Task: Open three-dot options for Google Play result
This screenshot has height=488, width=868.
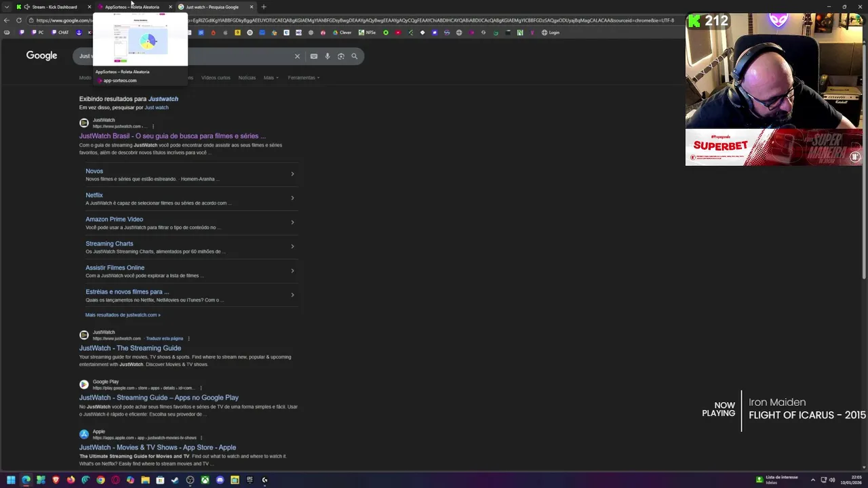Action: pyautogui.click(x=201, y=388)
